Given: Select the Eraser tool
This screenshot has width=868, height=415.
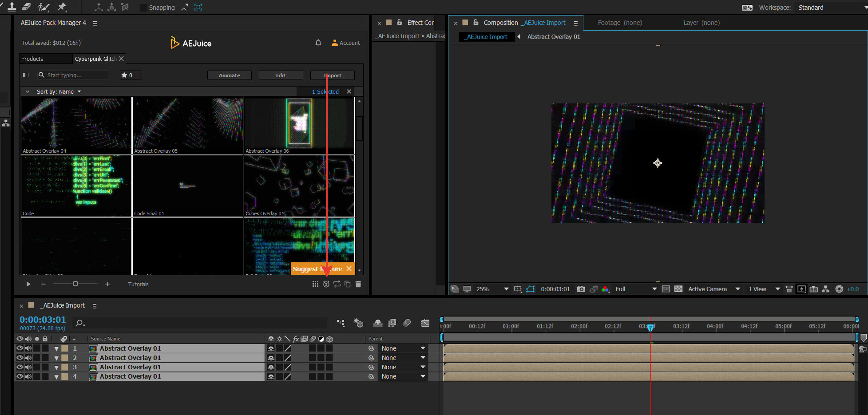Looking at the screenshot, I should coord(27,7).
